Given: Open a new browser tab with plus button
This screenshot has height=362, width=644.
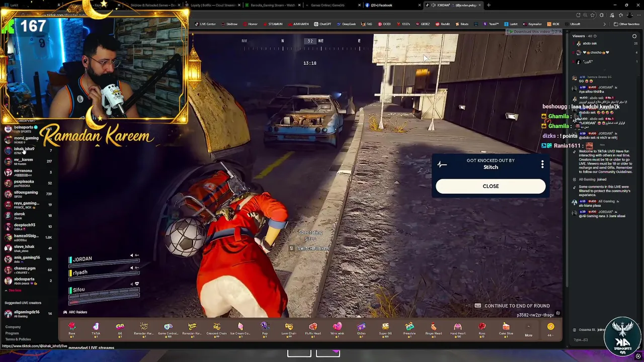Looking at the screenshot, I should click(489, 5).
